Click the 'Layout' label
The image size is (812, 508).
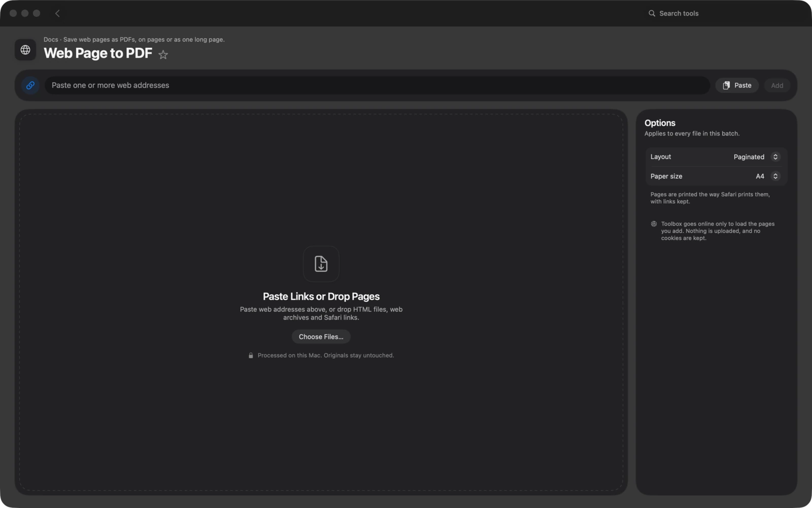coord(661,157)
